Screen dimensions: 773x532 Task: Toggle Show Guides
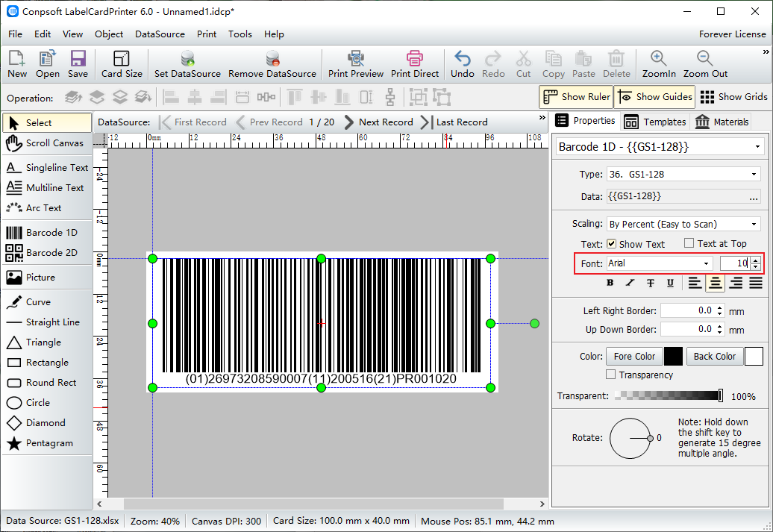654,97
